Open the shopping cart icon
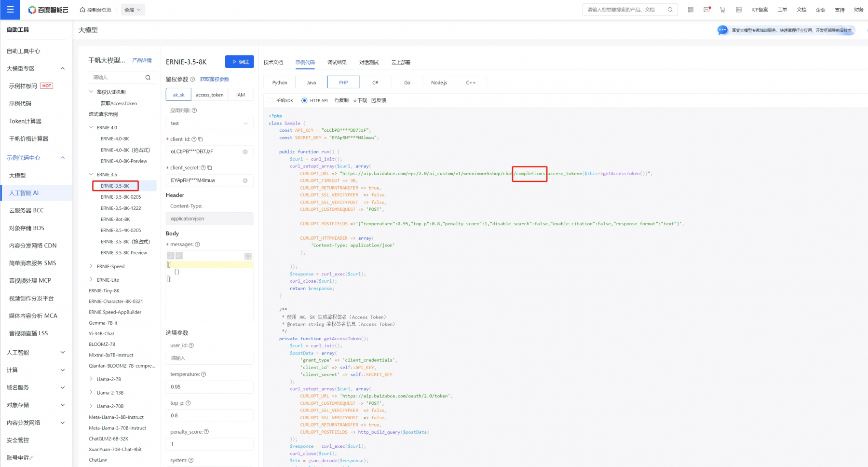 (x=722, y=10)
